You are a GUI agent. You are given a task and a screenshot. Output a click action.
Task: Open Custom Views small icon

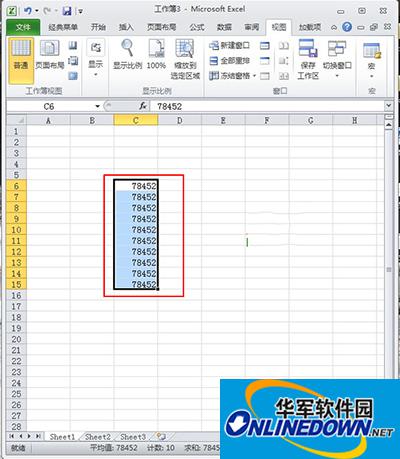click(73, 61)
